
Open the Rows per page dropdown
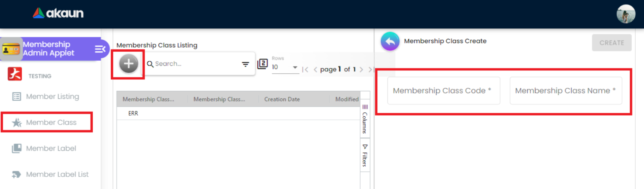click(285, 67)
